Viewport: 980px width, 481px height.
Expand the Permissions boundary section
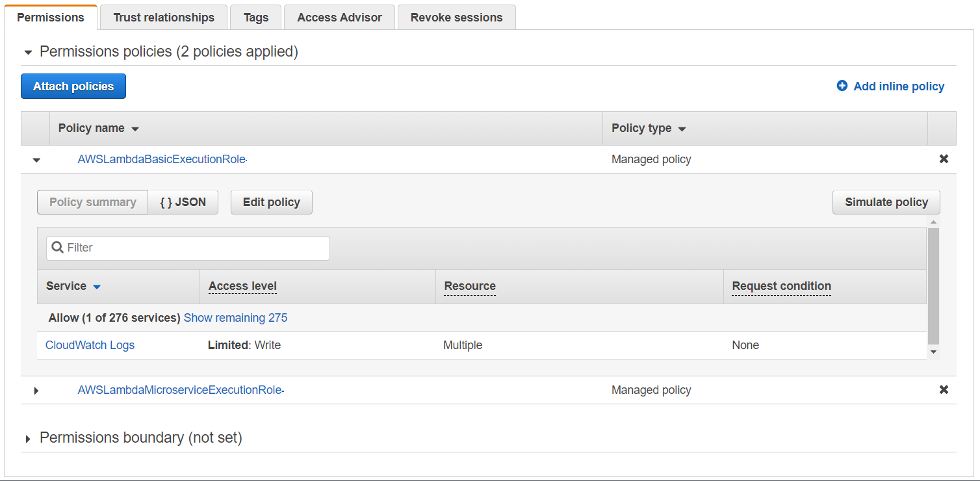click(27, 437)
